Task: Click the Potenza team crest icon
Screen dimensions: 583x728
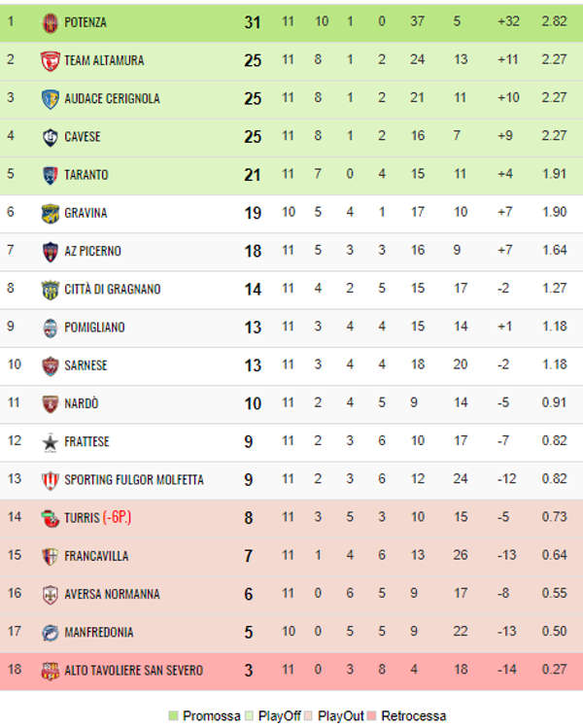Action: click(x=51, y=22)
